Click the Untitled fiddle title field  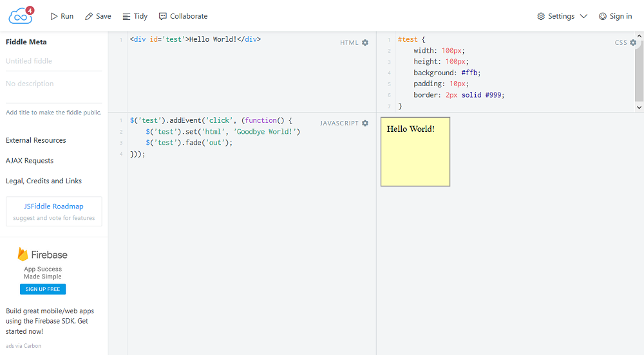coord(53,61)
